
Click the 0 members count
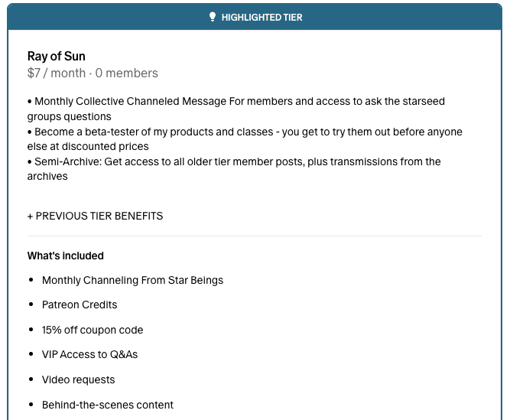click(x=126, y=73)
